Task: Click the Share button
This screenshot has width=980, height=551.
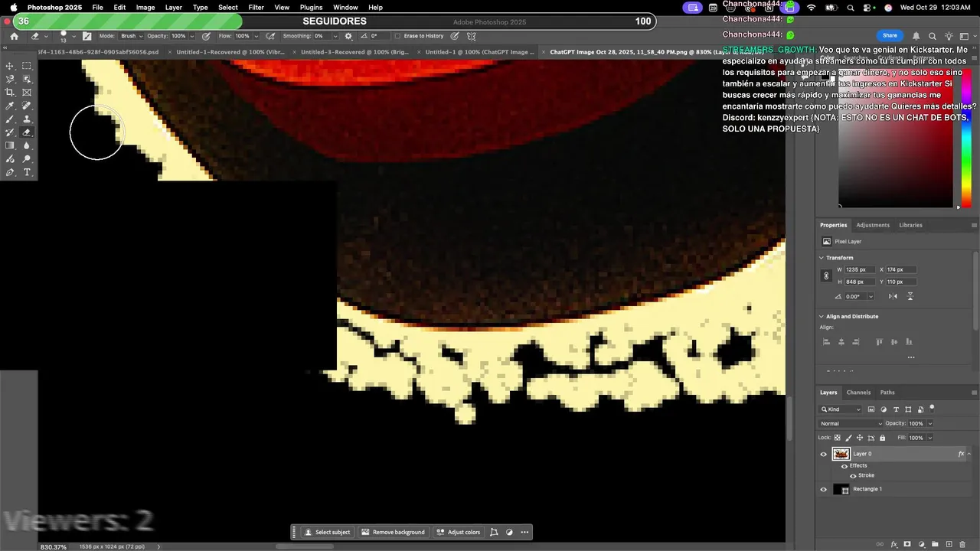Action: coord(890,35)
